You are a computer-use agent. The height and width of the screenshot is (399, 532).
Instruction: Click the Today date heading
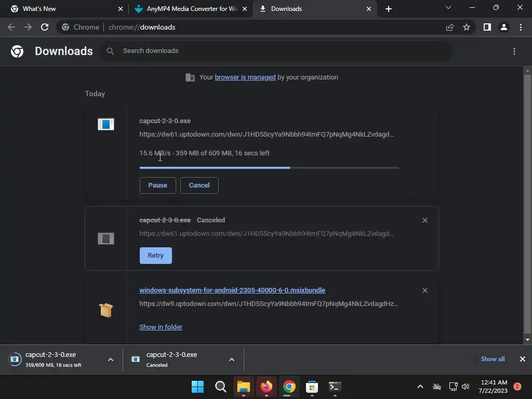[95, 94]
